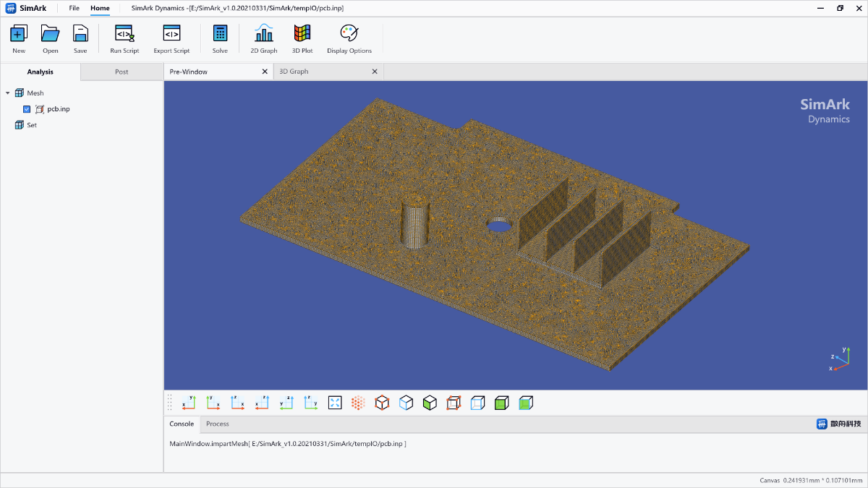Open the File menu
The image size is (868, 488).
[x=74, y=8]
